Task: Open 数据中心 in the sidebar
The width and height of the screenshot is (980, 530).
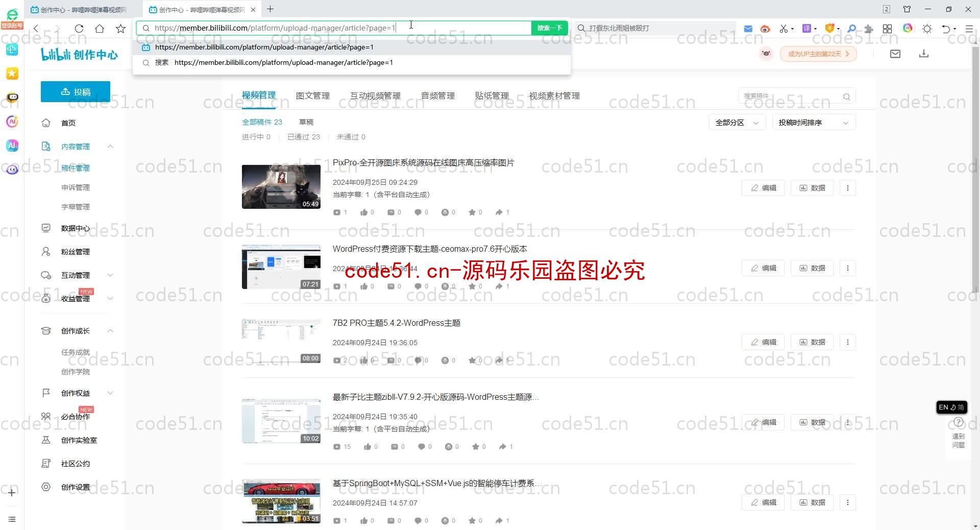Action: pos(75,228)
